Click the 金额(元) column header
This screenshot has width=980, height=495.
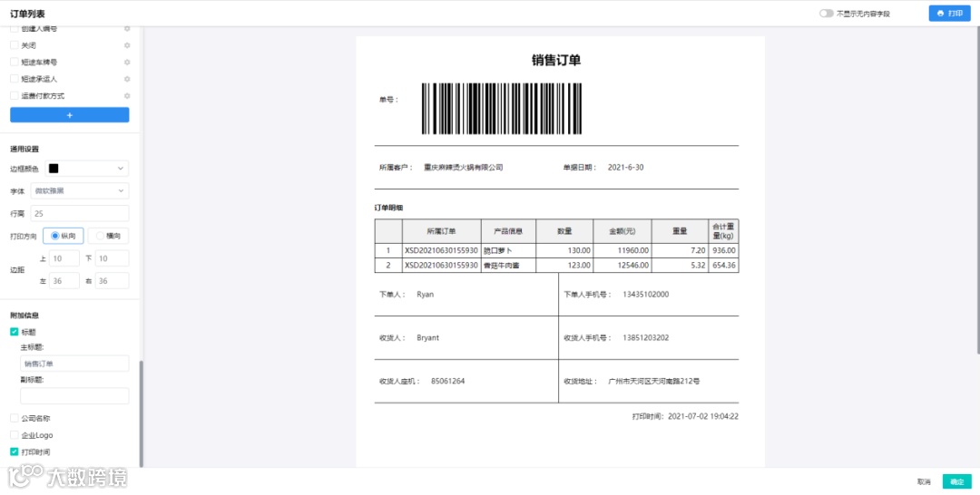[x=622, y=231]
